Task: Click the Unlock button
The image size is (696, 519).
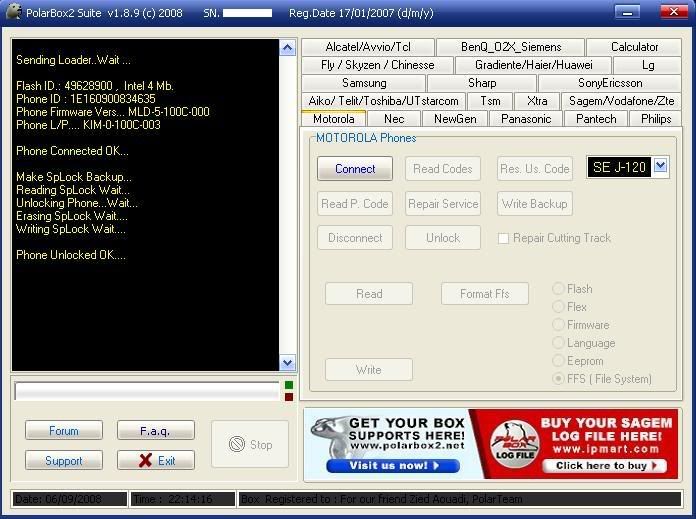Action: click(443, 238)
